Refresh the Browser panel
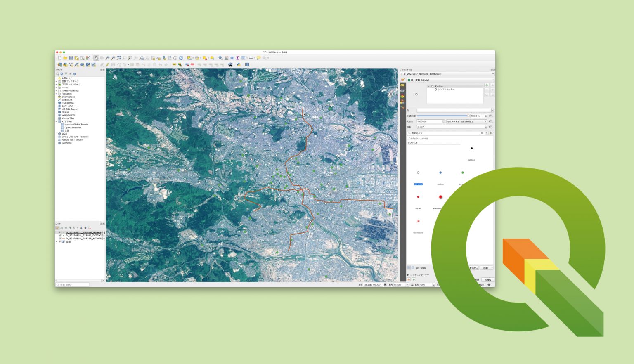The width and height of the screenshot is (634, 364). [x=62, y=74]
